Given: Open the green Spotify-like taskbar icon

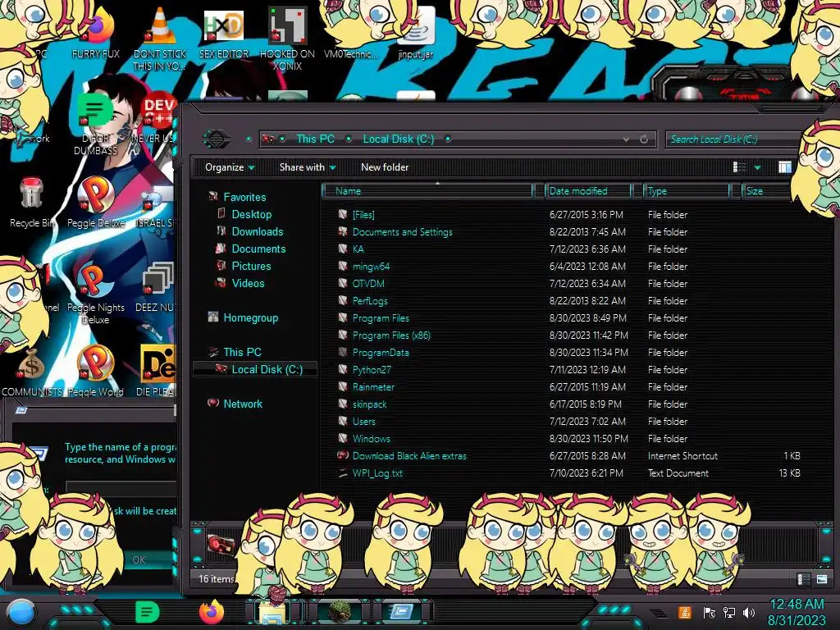Looking at the screenshot, I should (147, 612).
